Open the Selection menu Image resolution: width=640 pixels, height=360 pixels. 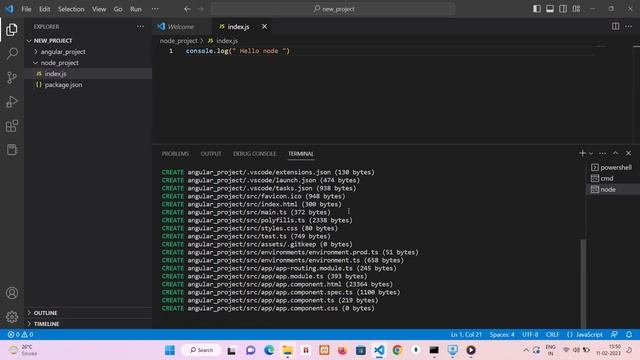pyautogui.click(x=71, y=9)
